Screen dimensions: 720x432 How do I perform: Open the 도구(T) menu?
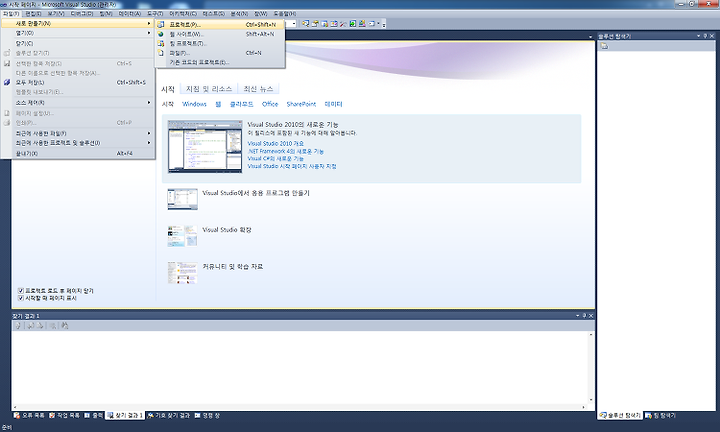(x=155, y=14)
